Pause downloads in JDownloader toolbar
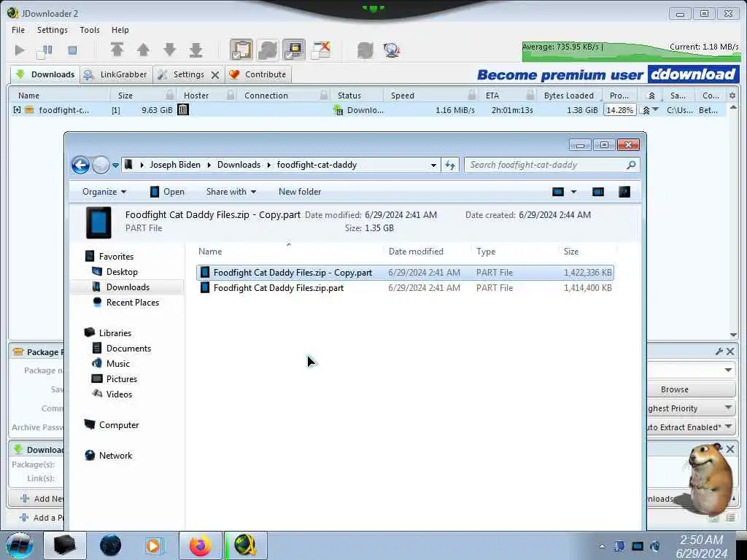Viewport: 747px width, 560px height. (45, 50)
